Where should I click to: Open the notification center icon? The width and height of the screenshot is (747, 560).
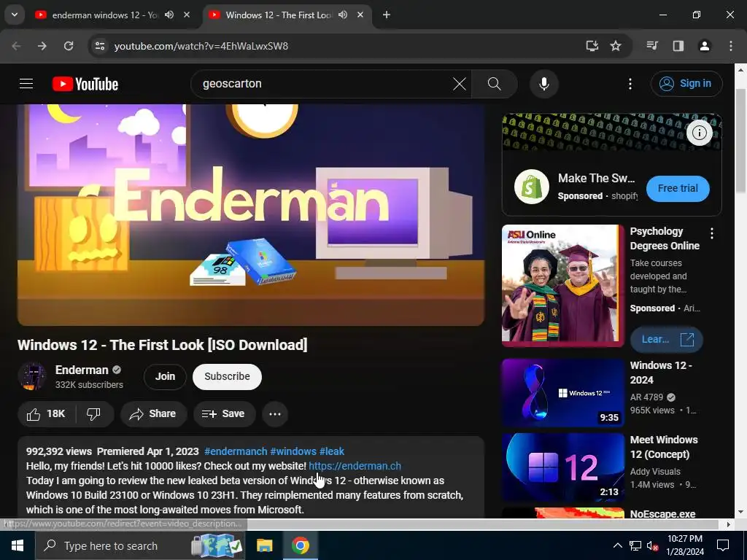[723, 545]
